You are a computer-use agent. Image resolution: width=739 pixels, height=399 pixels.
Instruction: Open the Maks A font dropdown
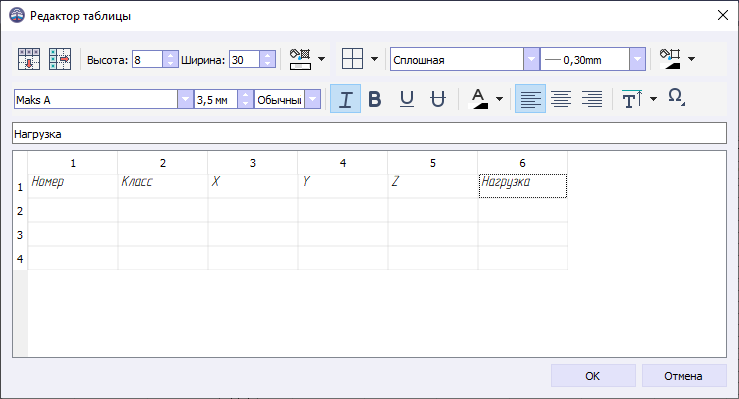click(185, 99)
